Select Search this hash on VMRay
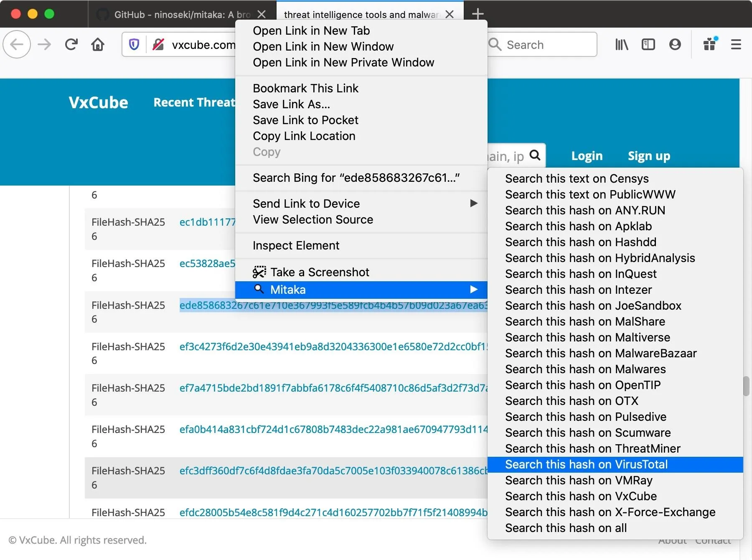This screenshot has height=560, width=752. 579,480
